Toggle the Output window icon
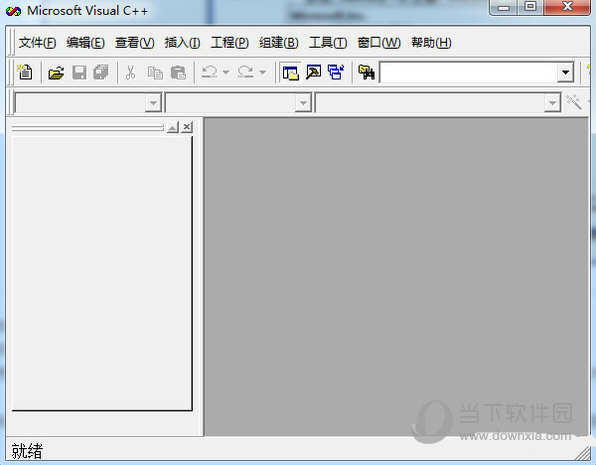This screenshot has height=465, width=596. pos(314,72)
